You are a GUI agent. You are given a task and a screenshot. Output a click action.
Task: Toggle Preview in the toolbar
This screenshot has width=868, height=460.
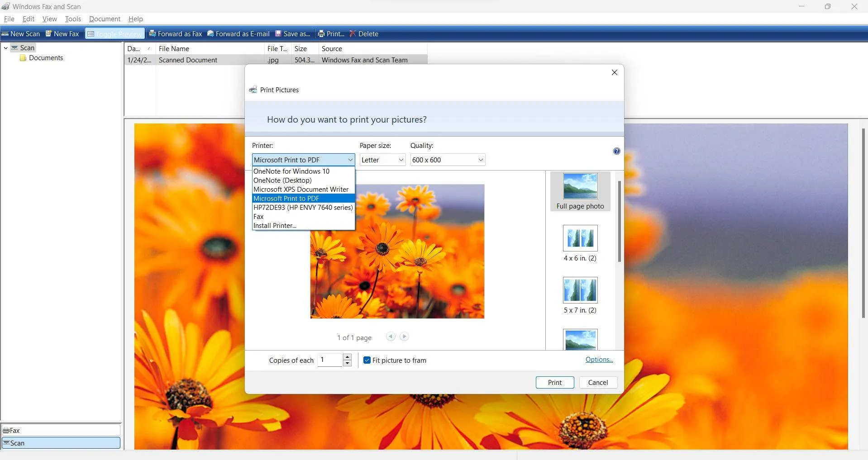tap(114, 33)
